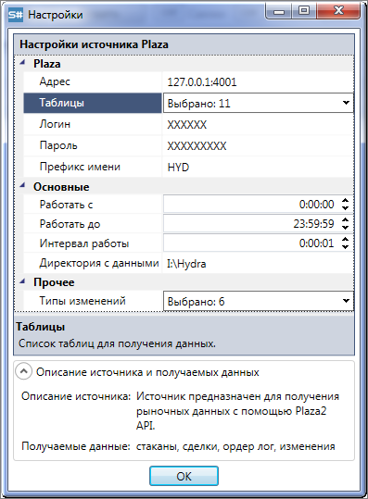Decrease the Работать с time value

[346, 208]
